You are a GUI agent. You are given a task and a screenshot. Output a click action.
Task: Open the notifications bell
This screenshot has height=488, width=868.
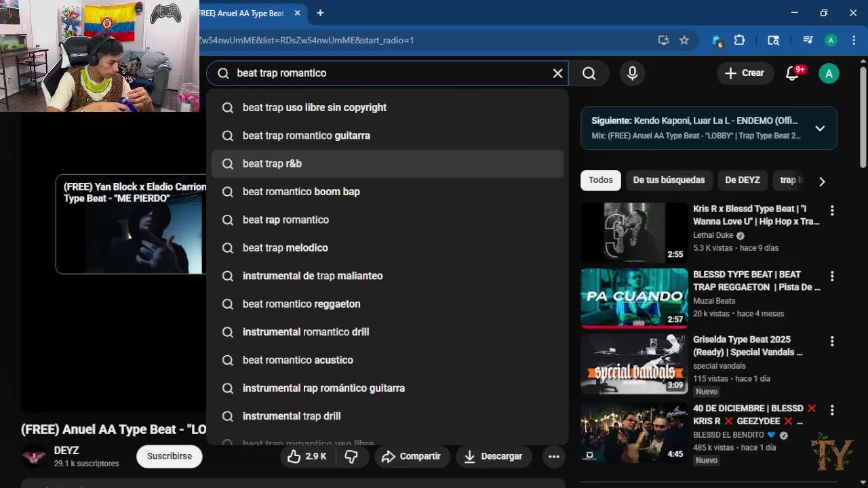click(x=793, y=73)
